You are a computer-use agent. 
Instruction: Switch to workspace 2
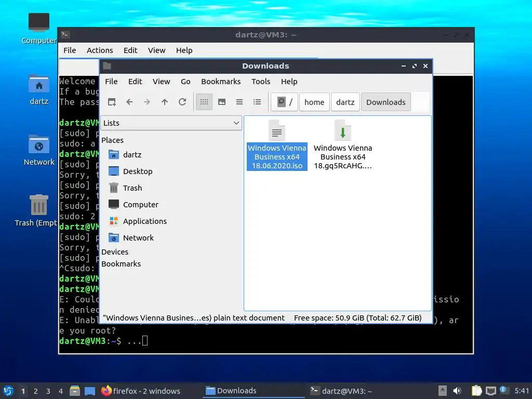pyautogui.click(x=36, y=391)
